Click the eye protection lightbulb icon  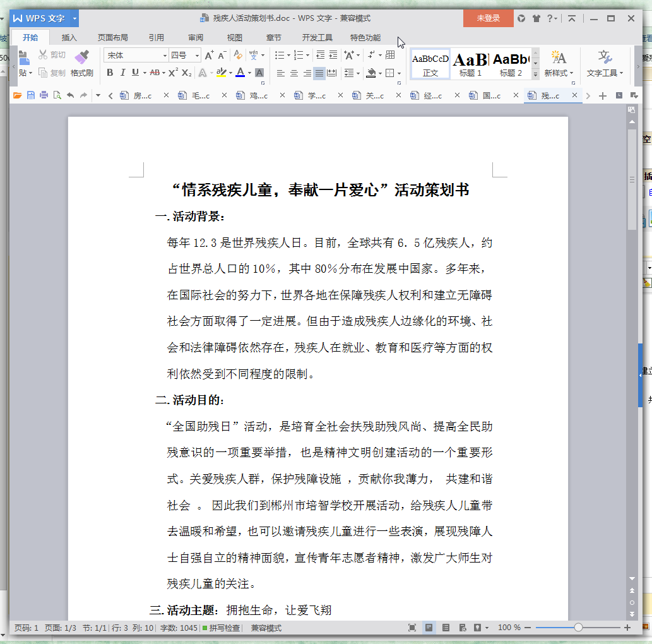point(477,628)
